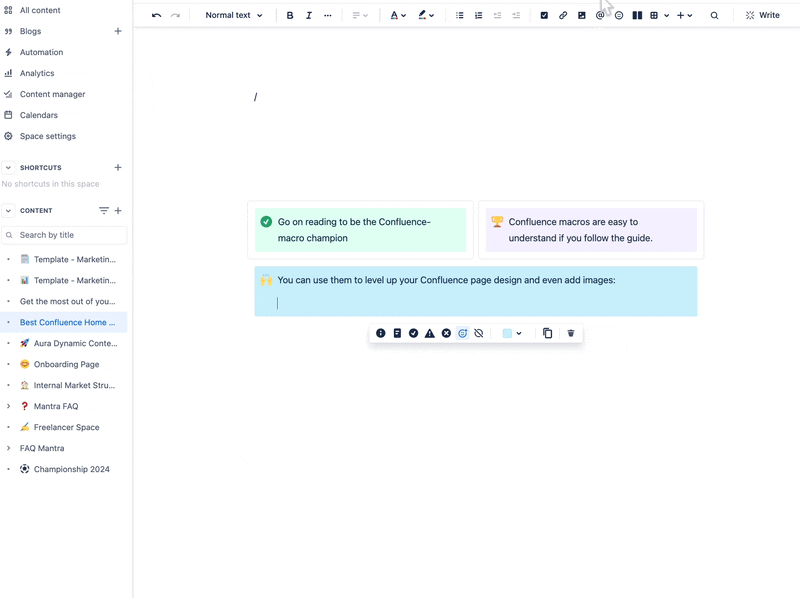Change panel type to warning
The width and height of the screenshot is (800, 598).
(x=429, y=333)
